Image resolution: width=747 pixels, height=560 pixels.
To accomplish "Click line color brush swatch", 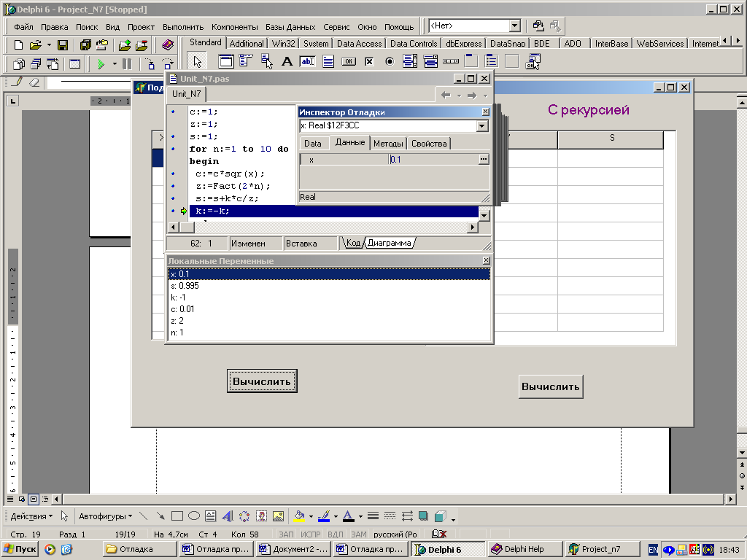I will pyautogui.click(x=324, y=516).
